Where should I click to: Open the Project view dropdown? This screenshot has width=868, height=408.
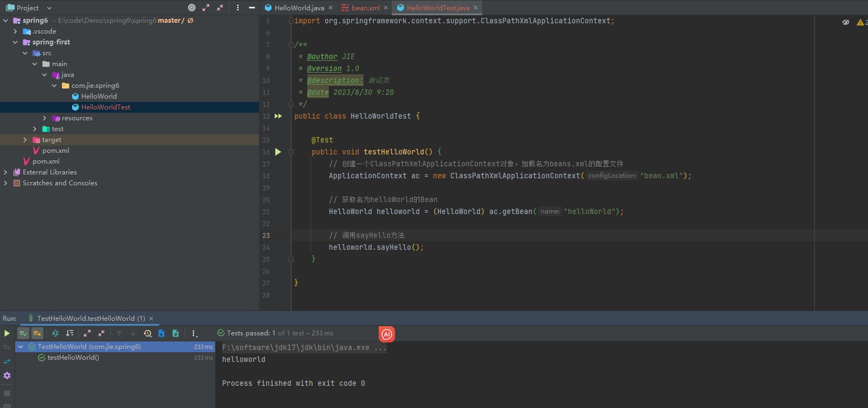[49, 8]
